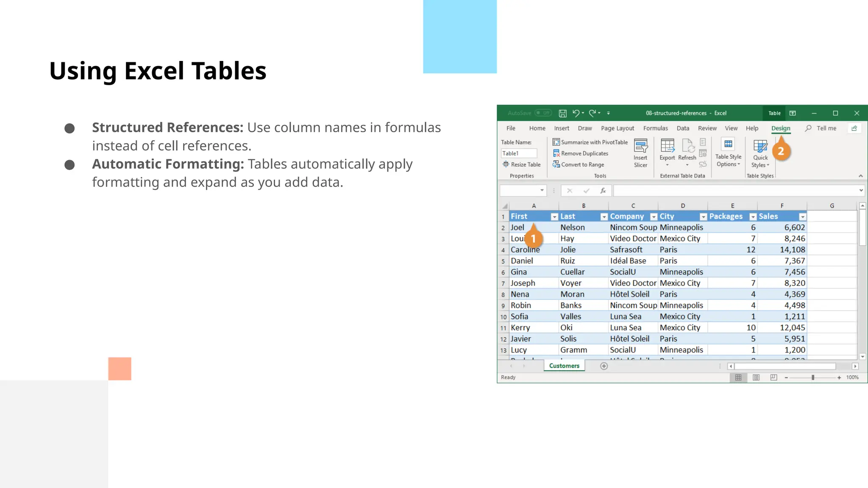Switch to the Insert ribbon tab

coord(562,128)
